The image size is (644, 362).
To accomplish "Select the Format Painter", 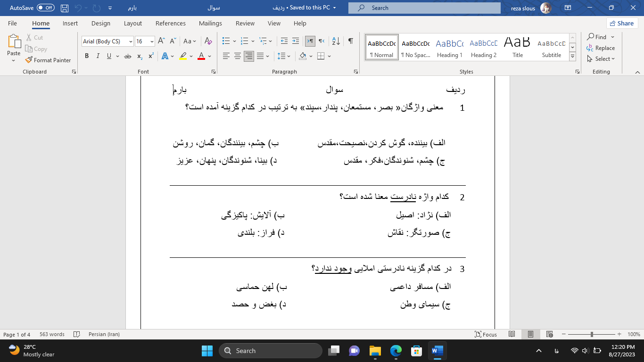I will click(49, 60).
